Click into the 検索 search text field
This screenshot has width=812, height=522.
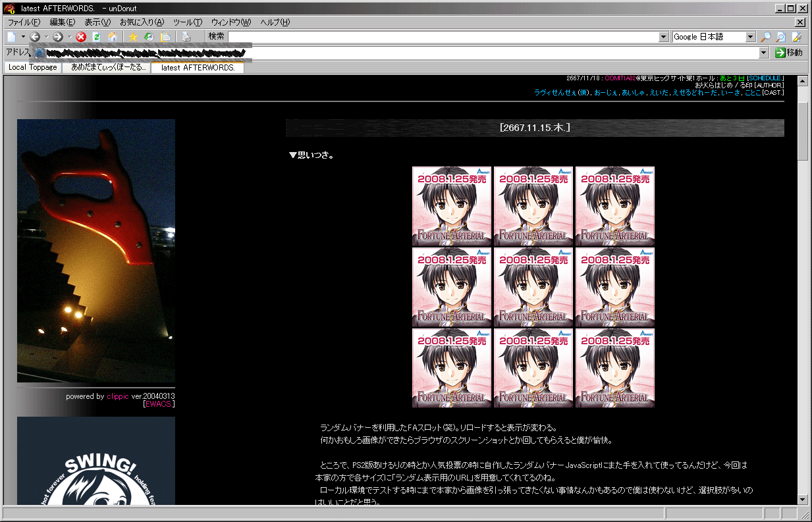[x=443, y=37]
